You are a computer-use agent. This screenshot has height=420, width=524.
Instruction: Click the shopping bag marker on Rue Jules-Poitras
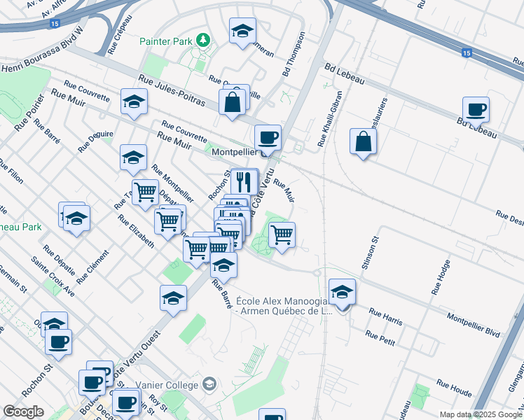pyautogui.click(x=233, y=102)
